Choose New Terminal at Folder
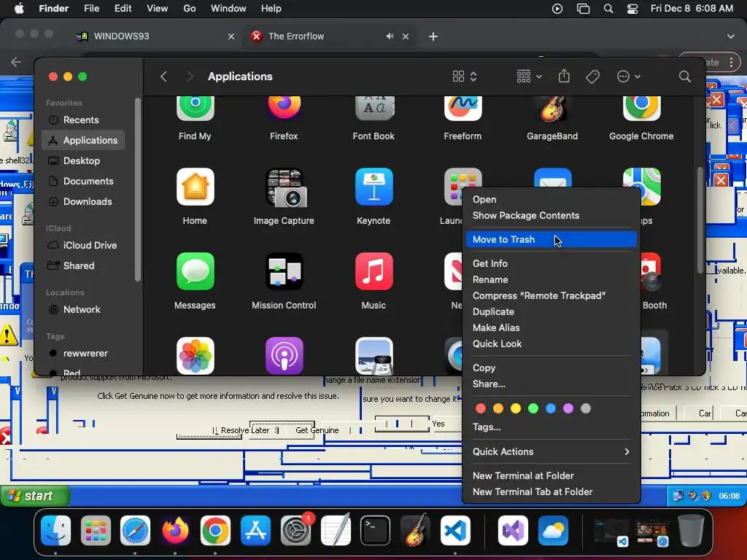The width and height of the screenshot is (747, 560). coord(551,475)
